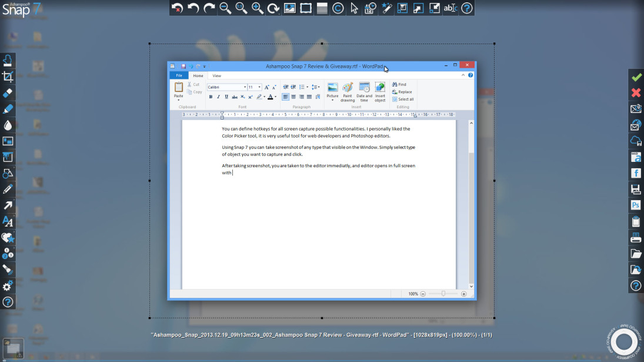Upload capture to cloud storage
Image resolution: width=644 pixels, height=362 pixels.
tap(636, 141)
